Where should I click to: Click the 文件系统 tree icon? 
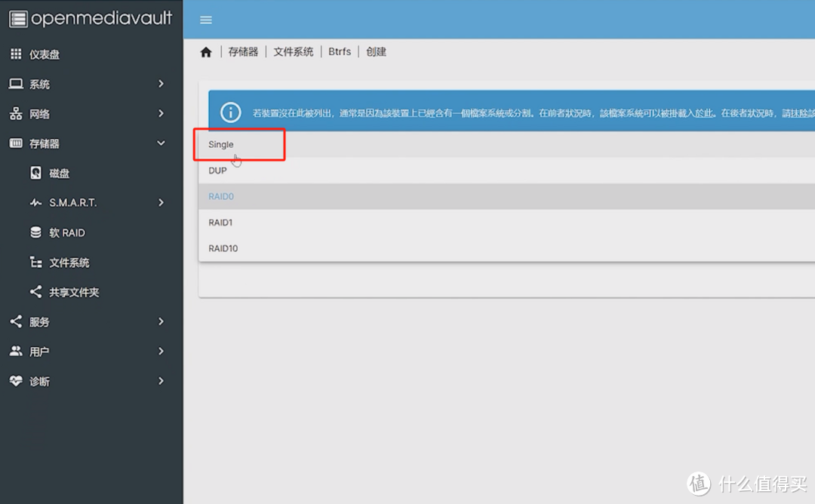[35, 263]
